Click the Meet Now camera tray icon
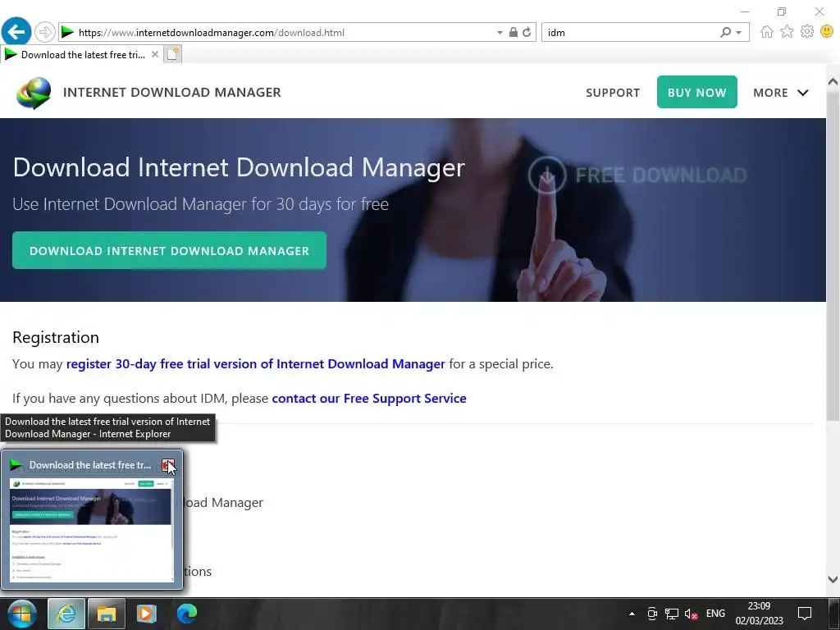Screen dimensions: 840x630 [x=652, y=614]
